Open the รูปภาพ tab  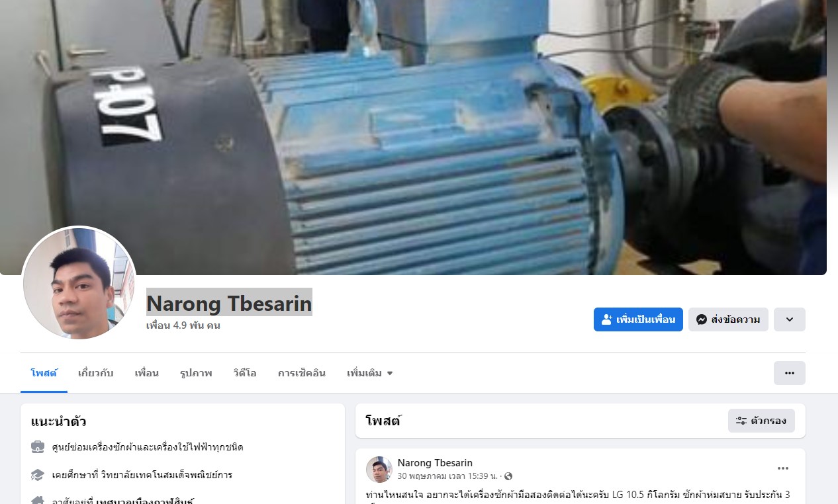196,373
